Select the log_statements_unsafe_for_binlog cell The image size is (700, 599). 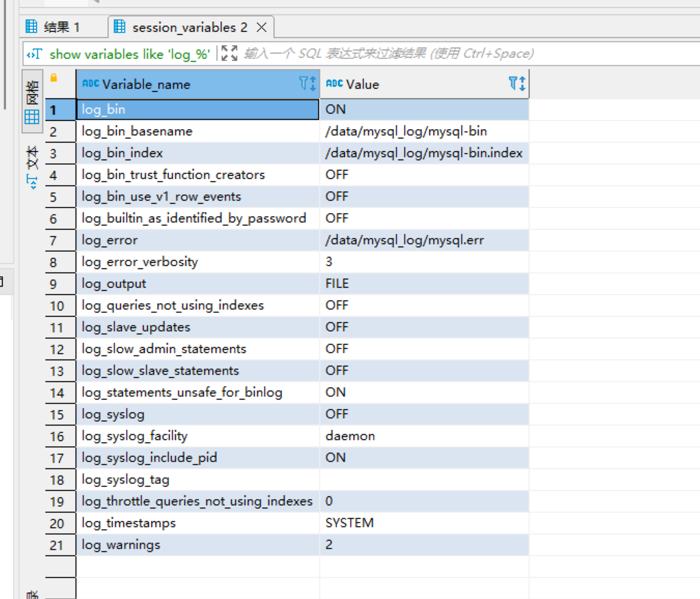coord(198,392)
